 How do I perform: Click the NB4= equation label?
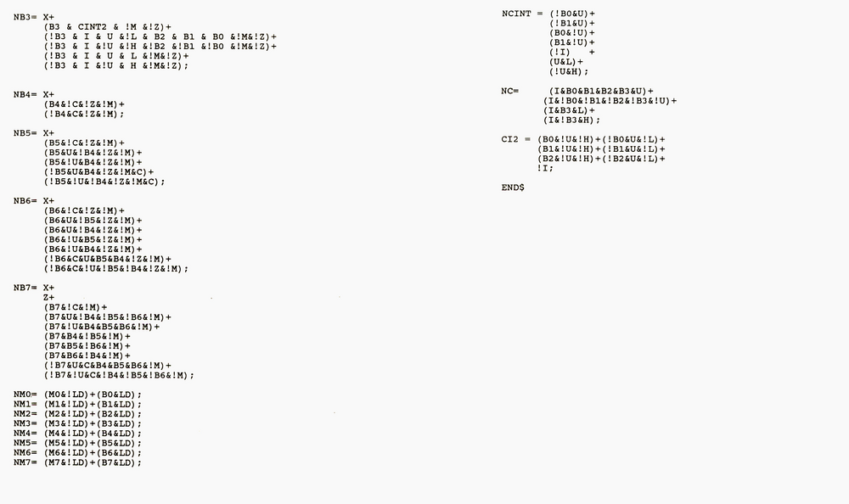coord(25,94)
